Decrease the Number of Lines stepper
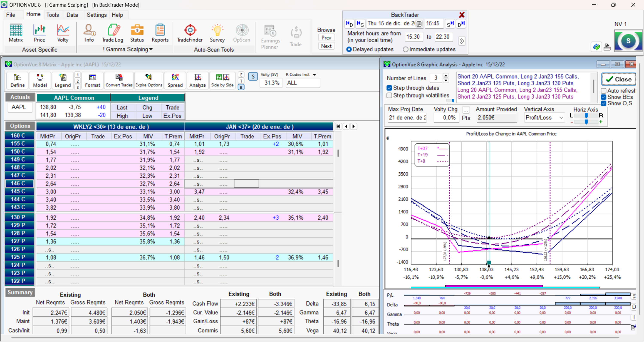 [446, 81]
